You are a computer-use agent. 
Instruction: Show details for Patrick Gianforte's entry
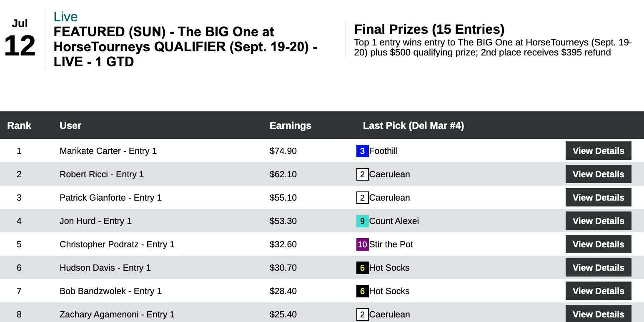click(598, 198)
